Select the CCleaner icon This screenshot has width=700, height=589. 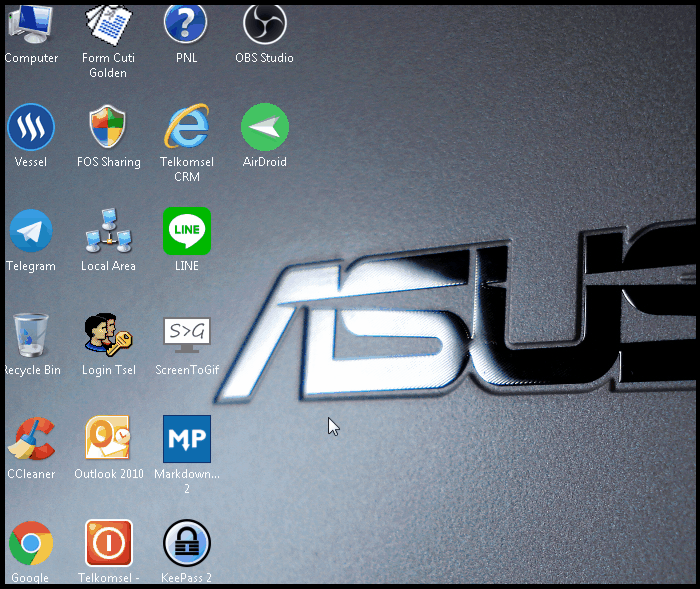tap(31, 439)
